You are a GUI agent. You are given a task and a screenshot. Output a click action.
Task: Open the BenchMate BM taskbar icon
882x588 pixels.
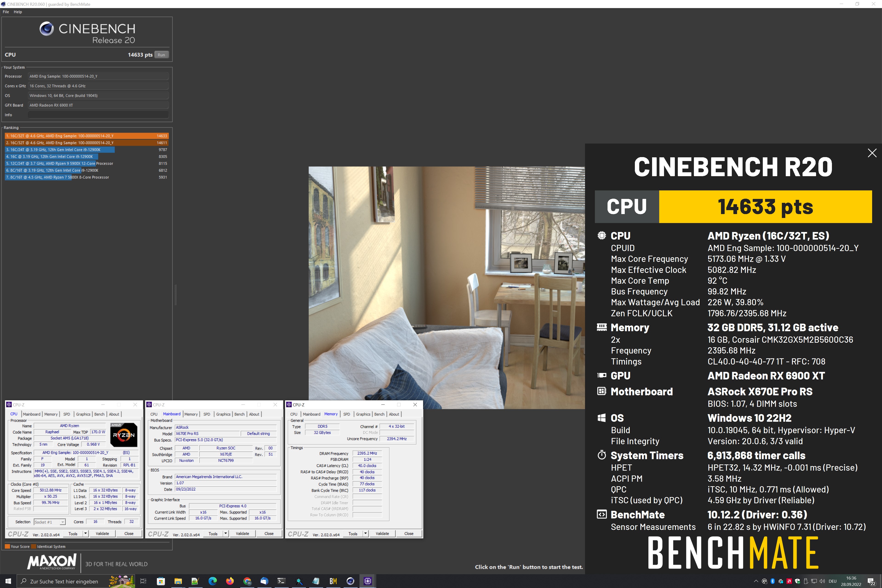pos(333,581)
